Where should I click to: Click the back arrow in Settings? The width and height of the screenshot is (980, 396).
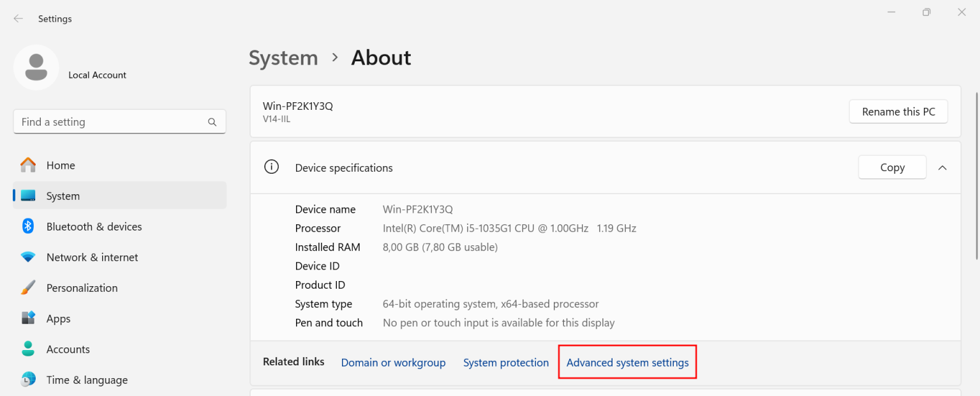coord(19,19)
